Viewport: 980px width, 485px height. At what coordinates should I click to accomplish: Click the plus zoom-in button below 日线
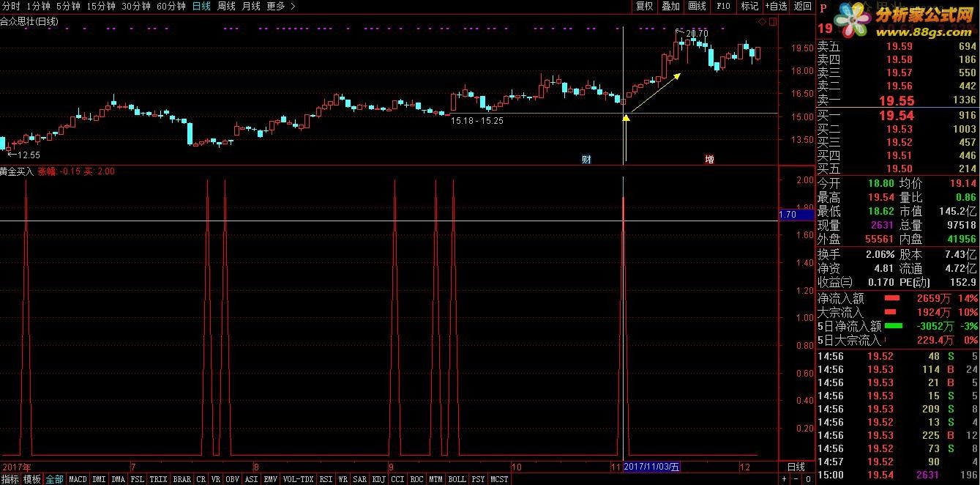[785, 479]
